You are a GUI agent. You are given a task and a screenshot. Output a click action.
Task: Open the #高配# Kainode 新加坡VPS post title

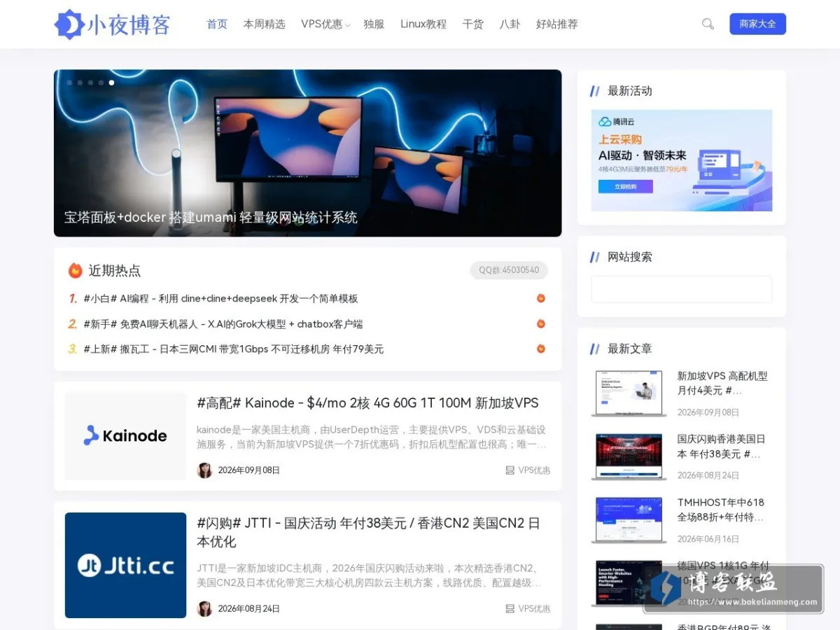pyautogui.click(x=367, y=403)
